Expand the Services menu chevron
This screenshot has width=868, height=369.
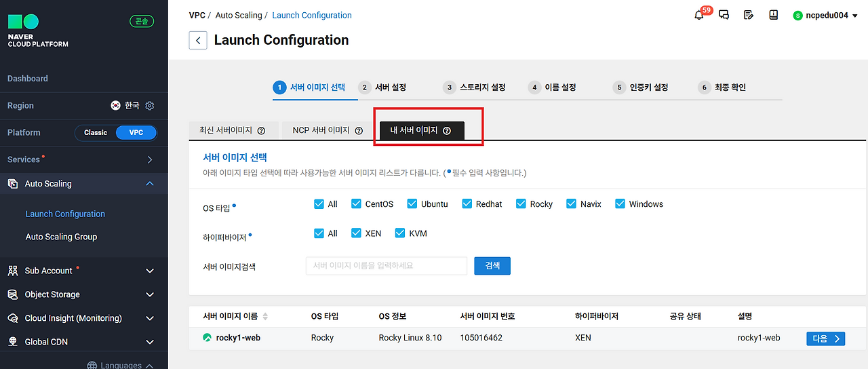coord(150,159)
